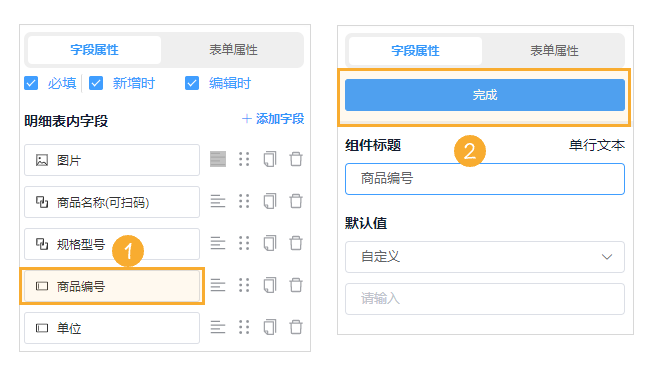Switch to 表单属性 tab in left panel
Image resolution: width=657 pixels, height=375 pixels.
pyautogui.click(x=233, y=50)
